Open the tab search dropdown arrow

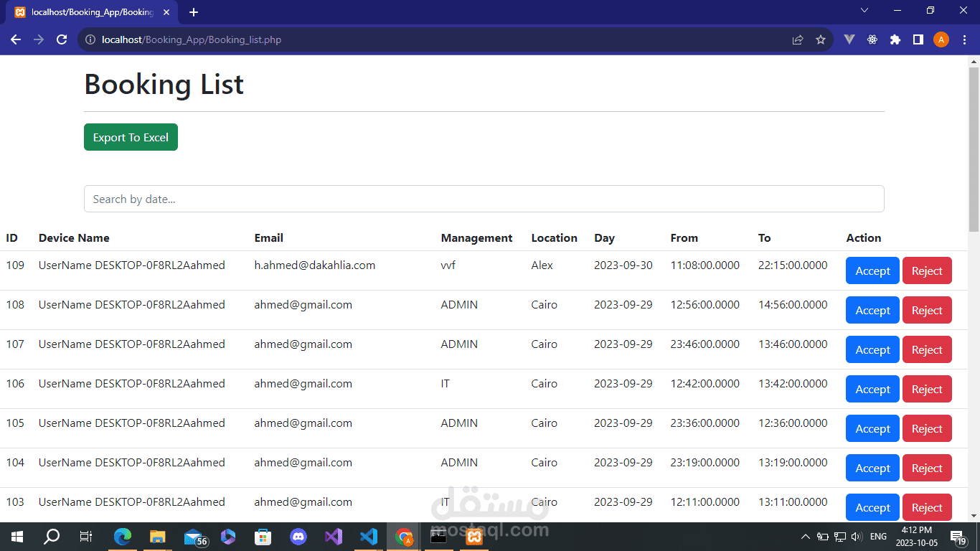click(864, 10)
